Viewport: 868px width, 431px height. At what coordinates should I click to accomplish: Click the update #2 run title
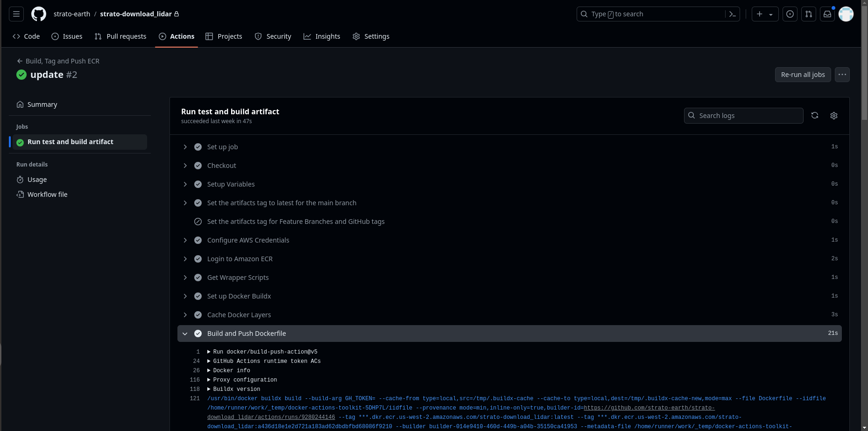click(54, 75)
